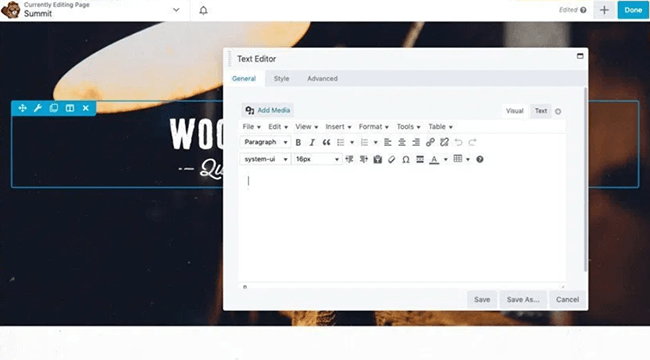The width and height of the screenshot is (650, 360).
Task: Insert or edit link
Action: coord(430,142)
